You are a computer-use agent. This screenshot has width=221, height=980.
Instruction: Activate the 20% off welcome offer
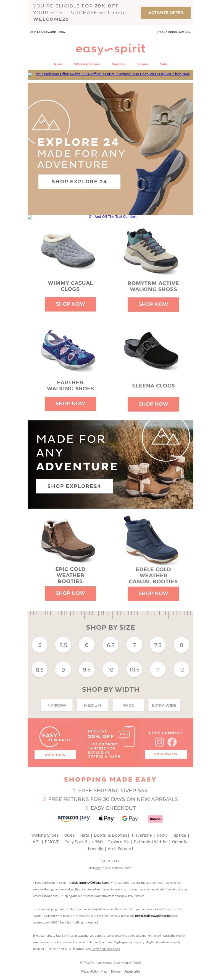[166, 13]
